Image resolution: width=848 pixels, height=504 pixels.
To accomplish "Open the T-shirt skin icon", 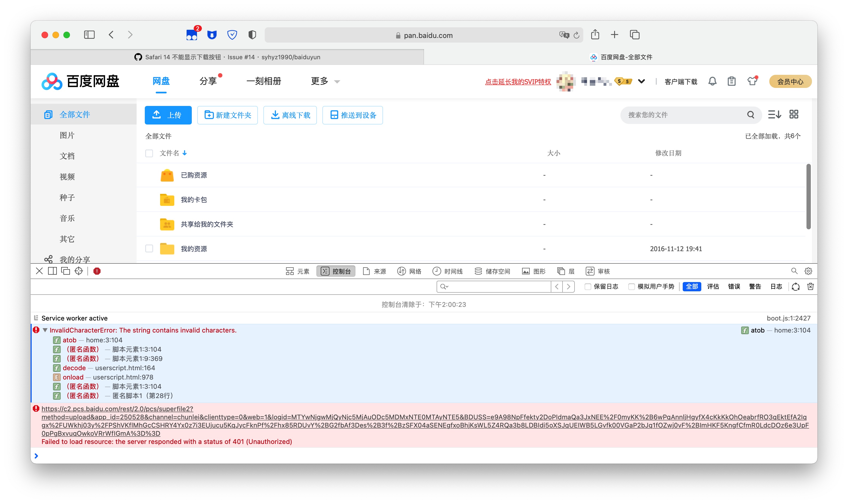I will pyautogui.click(x=752, y=81).
